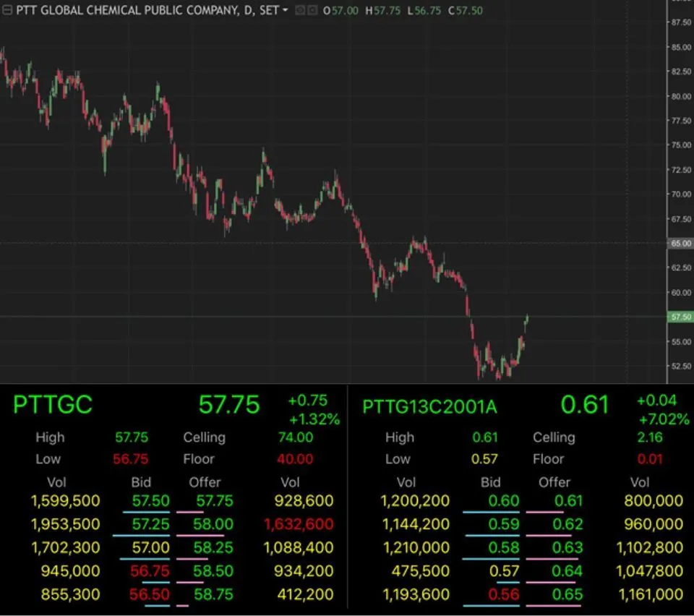The height and width of the screenshot is (616, 694).
Task: Open the symbol dropdown arrow after SET
Action: click(x=285, y=10)
